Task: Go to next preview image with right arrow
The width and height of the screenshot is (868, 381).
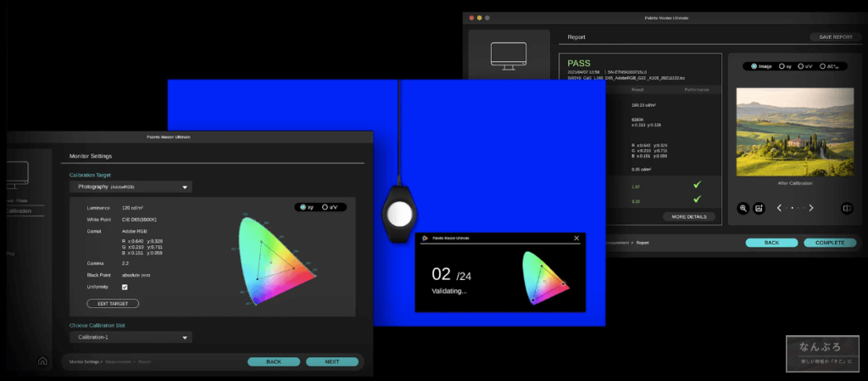Action: tap(811, 208)
